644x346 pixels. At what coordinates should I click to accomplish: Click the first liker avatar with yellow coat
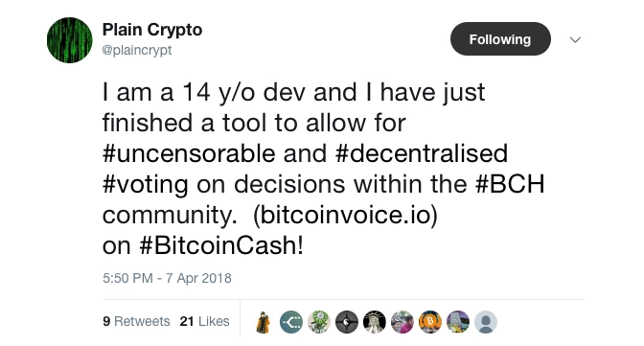(x=263, y=322)
